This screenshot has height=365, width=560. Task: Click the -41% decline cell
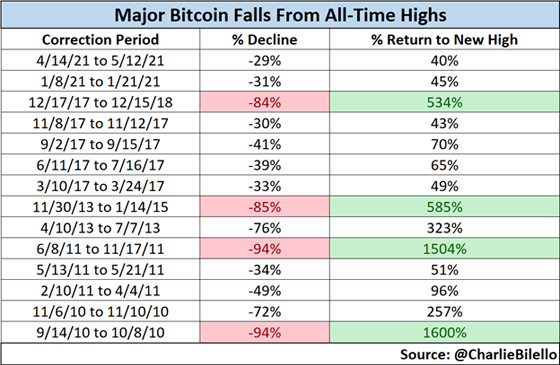(x=265, y=144)
